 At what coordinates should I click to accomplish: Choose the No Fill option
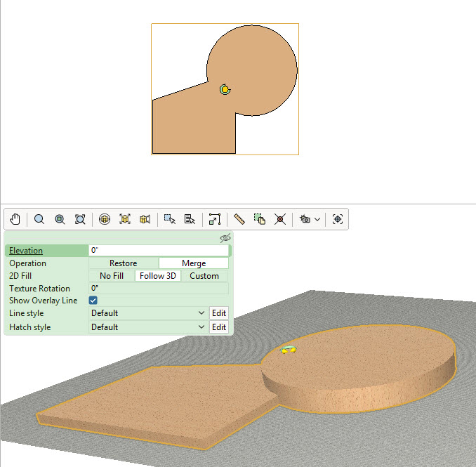point(112,276)
